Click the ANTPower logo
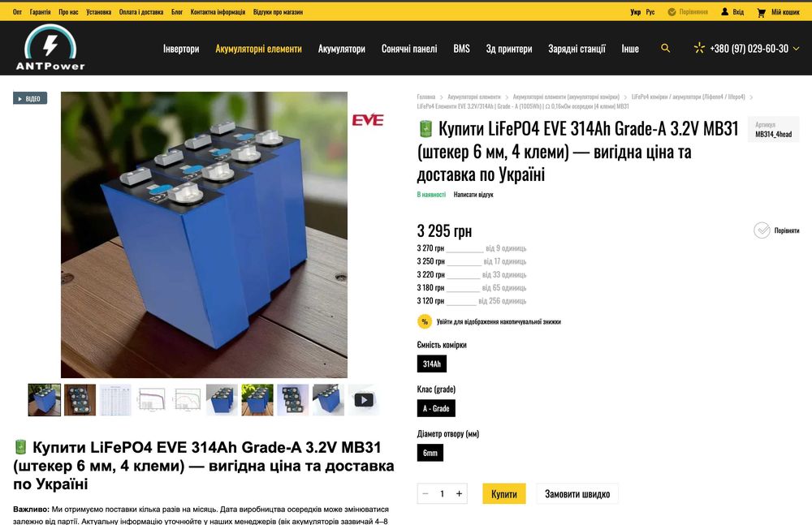The height and width of the screenshot is (525, 812). coord(50,48)
